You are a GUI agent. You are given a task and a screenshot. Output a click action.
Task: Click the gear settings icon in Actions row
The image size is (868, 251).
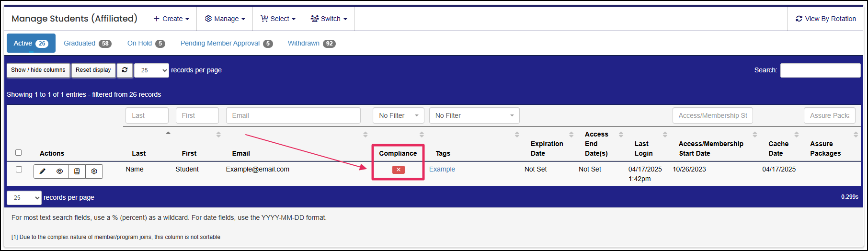coord(94,171)
